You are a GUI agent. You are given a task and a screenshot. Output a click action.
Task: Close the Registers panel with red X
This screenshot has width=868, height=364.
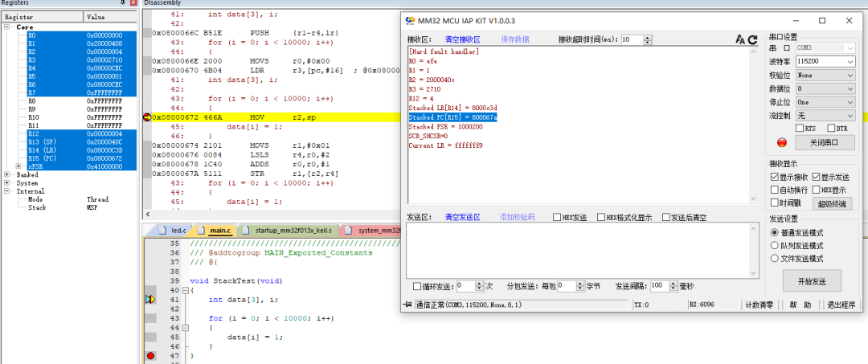coord(133,2)
